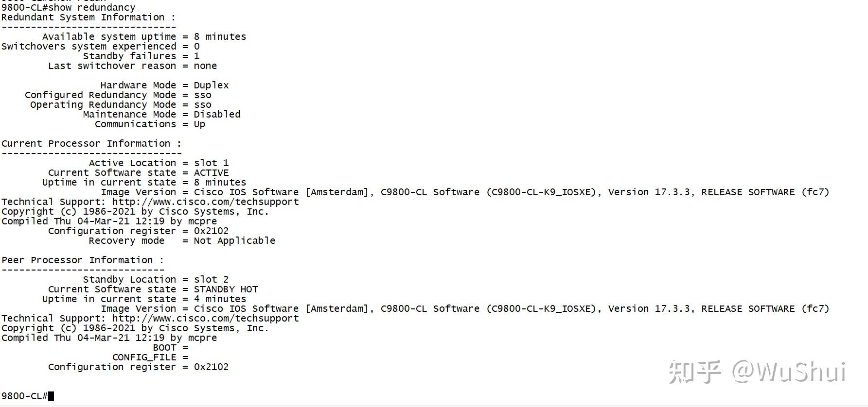Click the 'Redundant System Information' heading
This screenshot has height=407, width=868.
[88, 17]
